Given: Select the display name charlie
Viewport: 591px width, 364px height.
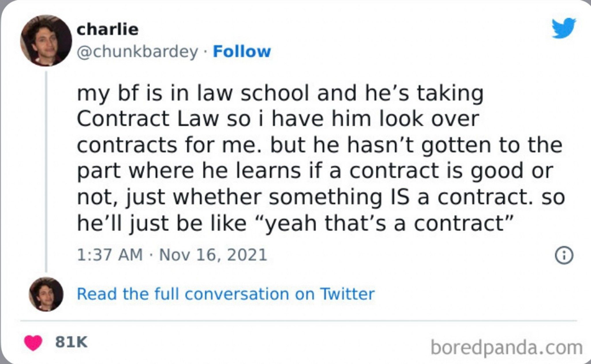Looking at the screenshot, I should [x=108, y=29].
